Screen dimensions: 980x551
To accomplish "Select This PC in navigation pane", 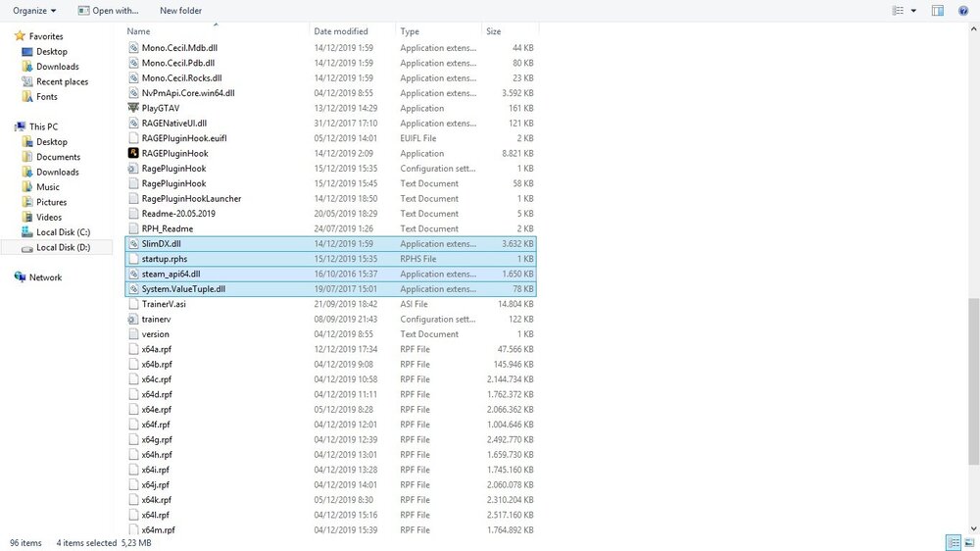I will (x=43, y=126).
